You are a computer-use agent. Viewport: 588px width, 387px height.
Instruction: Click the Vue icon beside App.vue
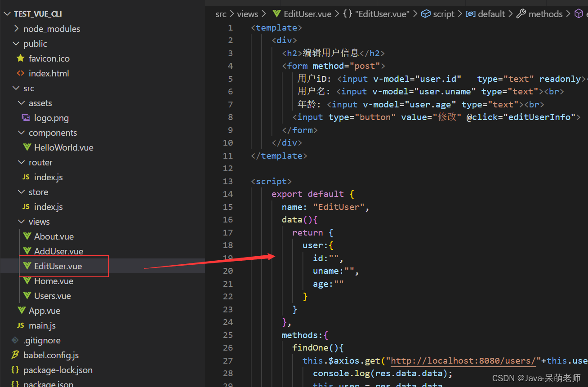pos(22,311)
